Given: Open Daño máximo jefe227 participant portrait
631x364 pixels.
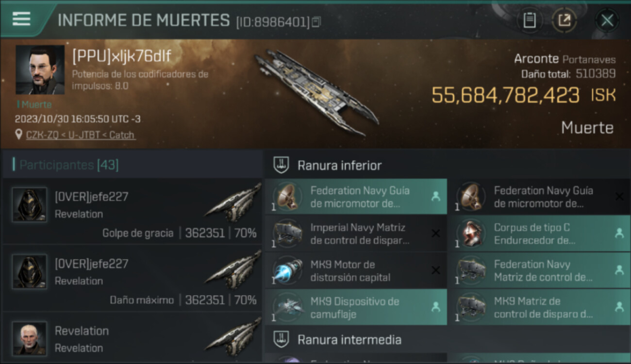Looking at the screenshot, I should (x=30, y=272).
